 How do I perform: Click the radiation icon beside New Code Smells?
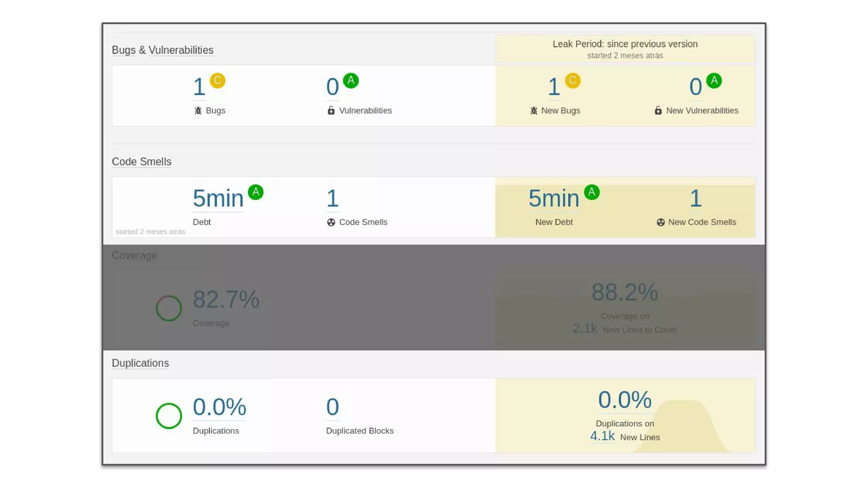[660, 222]
